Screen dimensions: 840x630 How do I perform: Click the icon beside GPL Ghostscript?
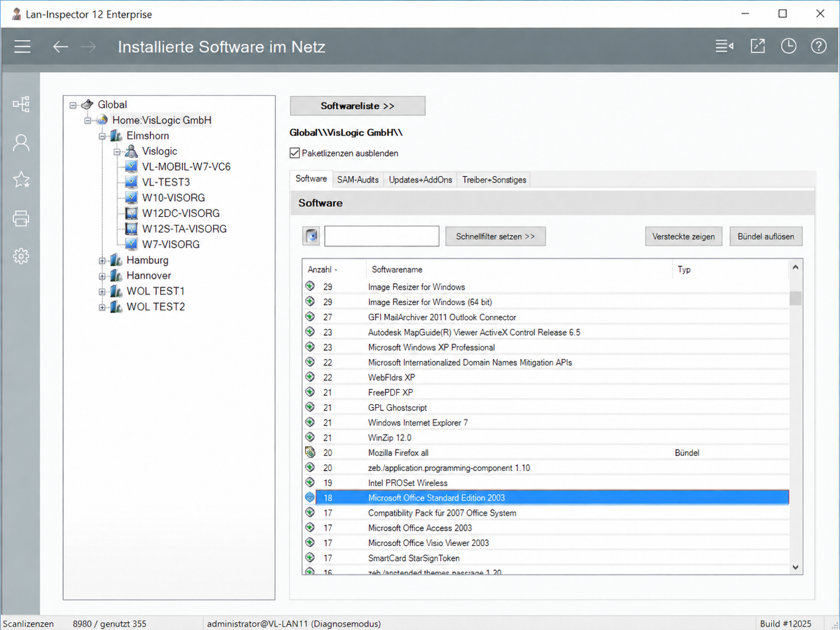[x=310, y=407]
